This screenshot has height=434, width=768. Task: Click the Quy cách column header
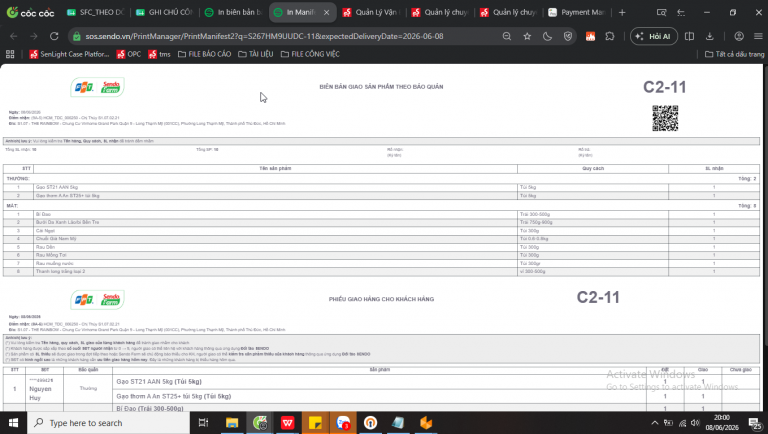[593, 169]
